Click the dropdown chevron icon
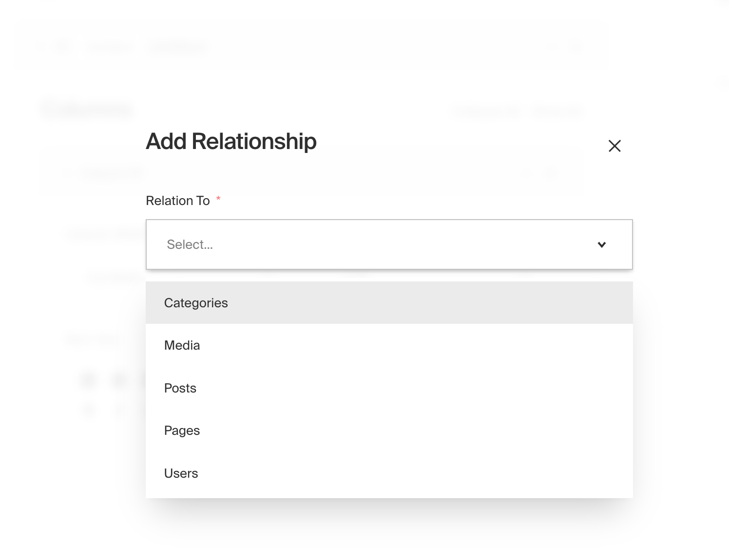The image size is (729, 560). click(602, 245)
